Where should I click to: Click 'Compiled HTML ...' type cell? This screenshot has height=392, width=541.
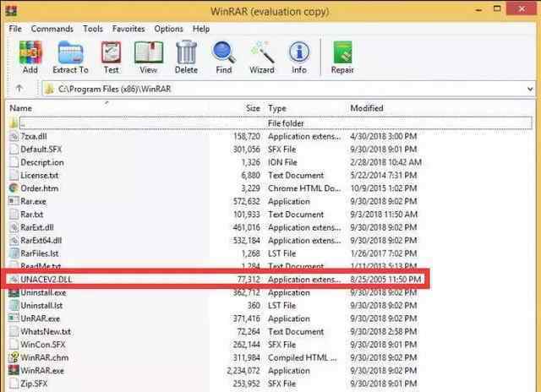point(303,357)
